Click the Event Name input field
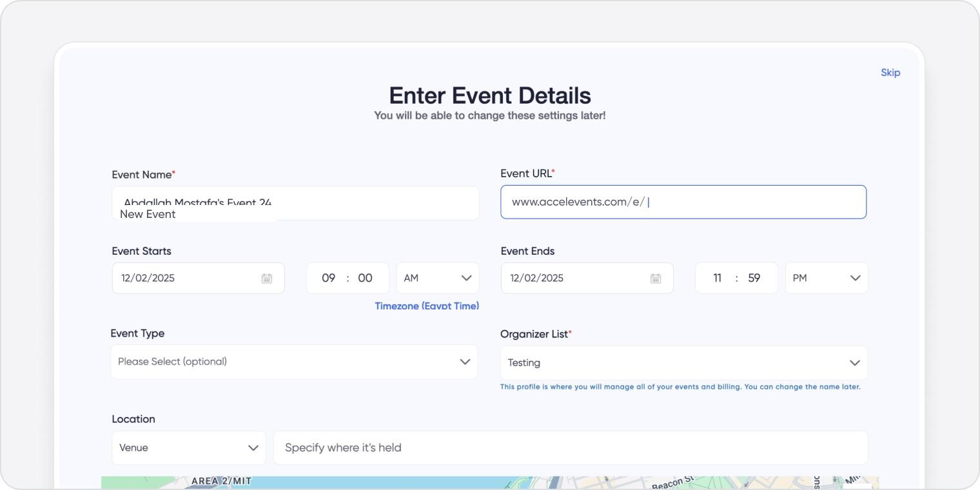This screenshot has width=980, height=490. (295, 203)
